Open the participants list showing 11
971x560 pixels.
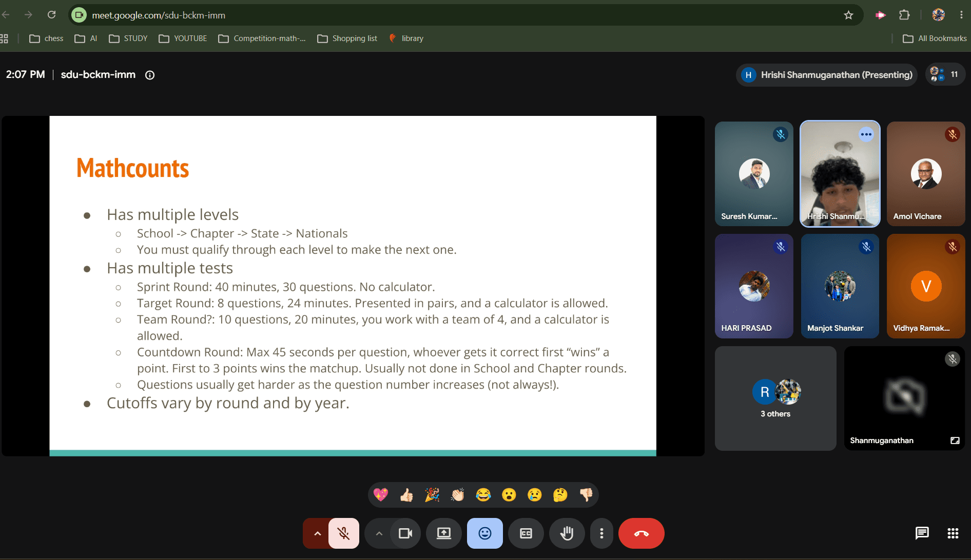click(x=945, y=75)
